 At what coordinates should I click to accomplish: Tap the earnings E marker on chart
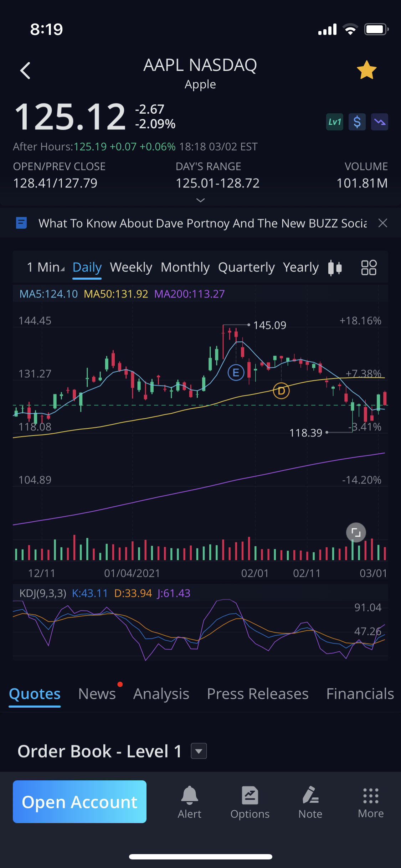(x=236, y=373)
